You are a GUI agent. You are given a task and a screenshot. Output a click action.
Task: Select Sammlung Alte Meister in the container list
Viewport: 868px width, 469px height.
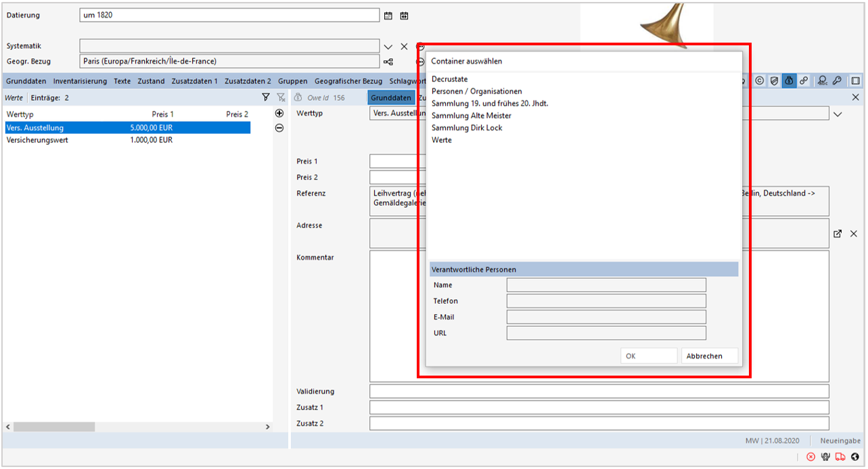pos(472,115)
